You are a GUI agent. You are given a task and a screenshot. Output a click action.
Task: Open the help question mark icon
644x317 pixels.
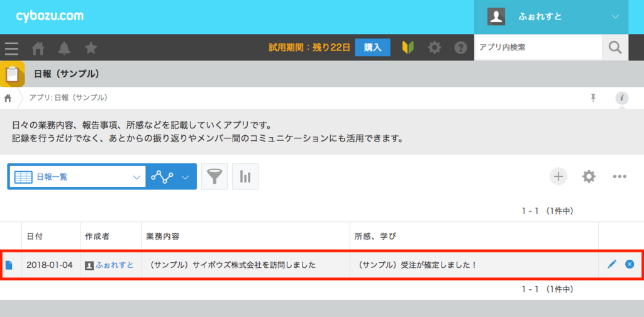click(x=460, y=48)
